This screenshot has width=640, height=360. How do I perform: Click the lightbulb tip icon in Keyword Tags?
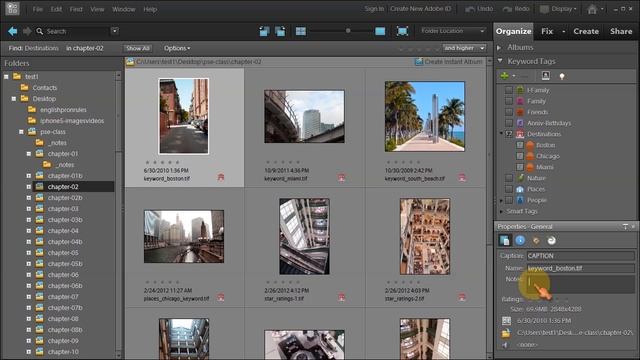[562, 76]
